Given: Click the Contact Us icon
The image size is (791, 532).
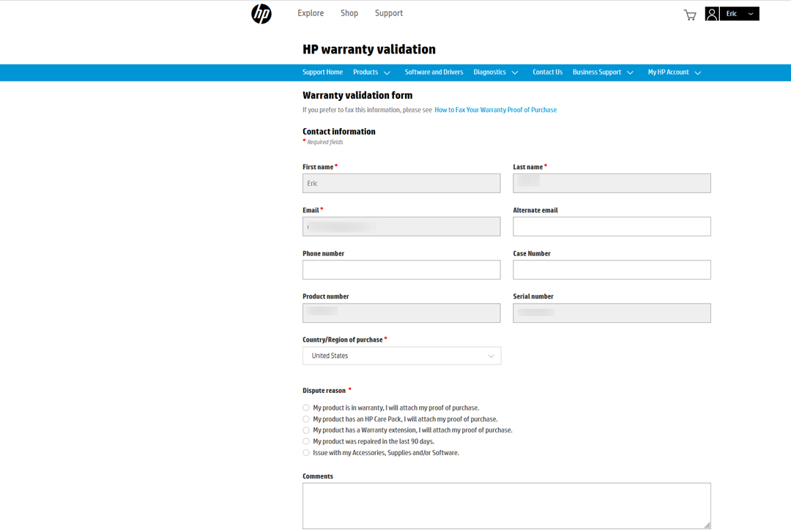Looking at the screenshot, I should click(547, 72).
